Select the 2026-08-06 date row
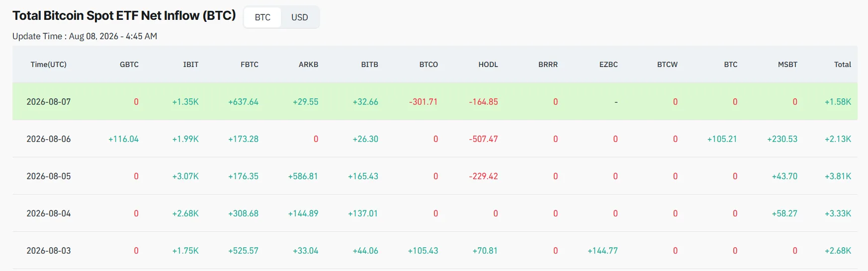The height and width of the screenshot is (271, 868). point(435,139)
